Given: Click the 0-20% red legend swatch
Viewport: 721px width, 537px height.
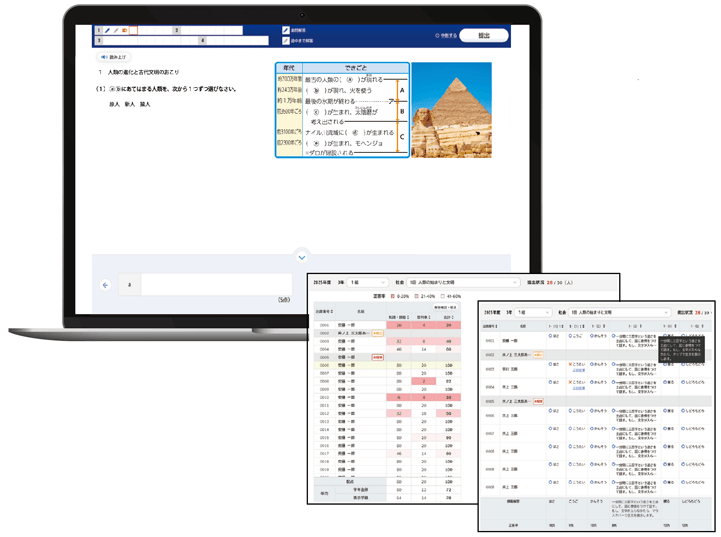Looking at the screenshot, I should point(395,296).
